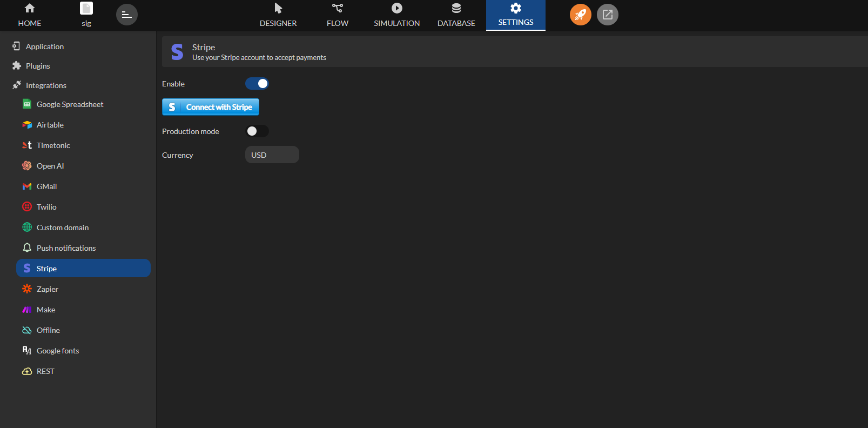Open the sig file icon
868x428 pixels.
86,8
